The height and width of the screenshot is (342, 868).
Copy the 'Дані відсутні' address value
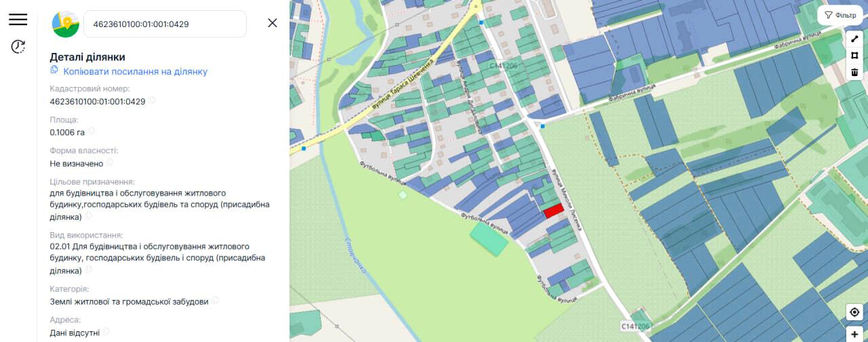tap(106, 332)
